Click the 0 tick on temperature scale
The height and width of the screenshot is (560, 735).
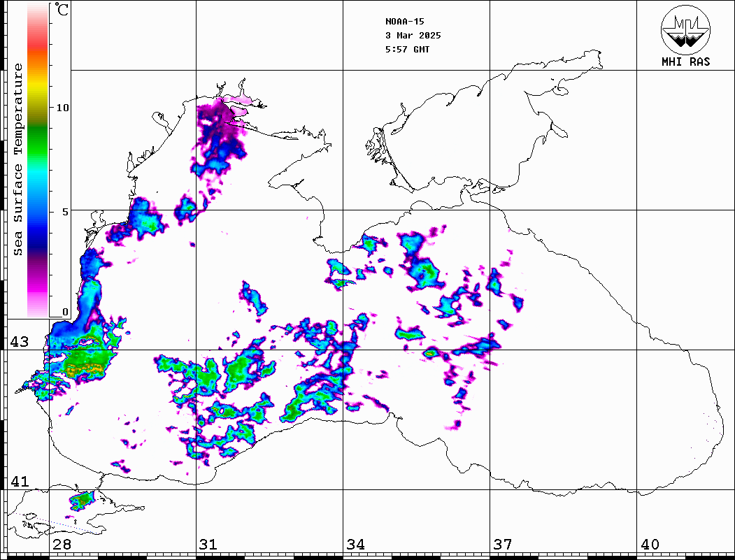pyautogui.click(x=65, y=312)
